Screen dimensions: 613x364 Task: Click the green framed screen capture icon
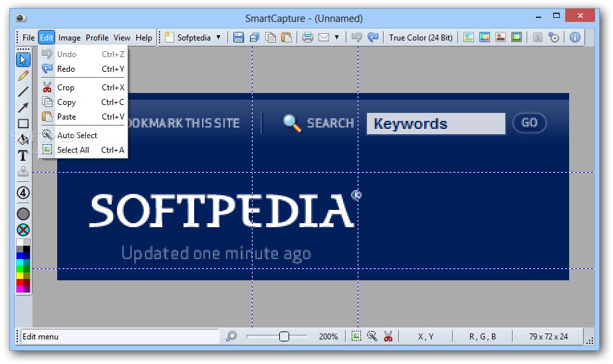[517, 37]
